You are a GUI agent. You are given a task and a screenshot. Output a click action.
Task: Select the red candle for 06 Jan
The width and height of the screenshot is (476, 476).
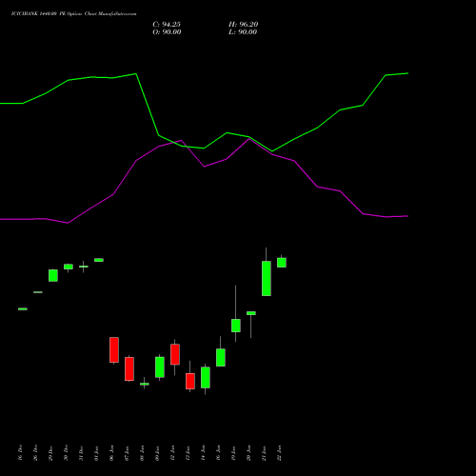(x=114, y=349)
